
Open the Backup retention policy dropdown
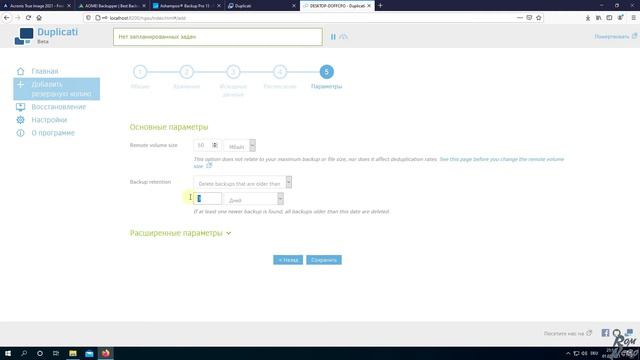click(x=242, y=182)
